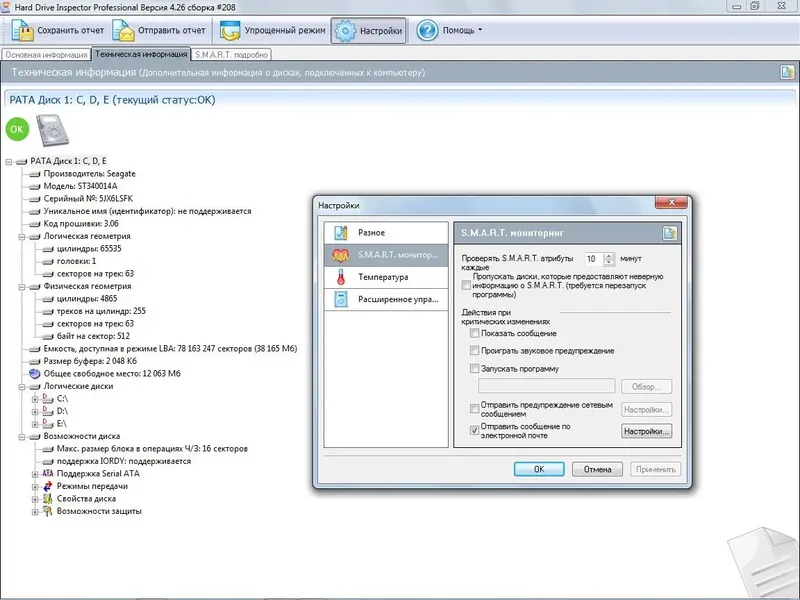
Task: Click the Сохранить отчет floppy disk icon
Action: coord(22,31)
